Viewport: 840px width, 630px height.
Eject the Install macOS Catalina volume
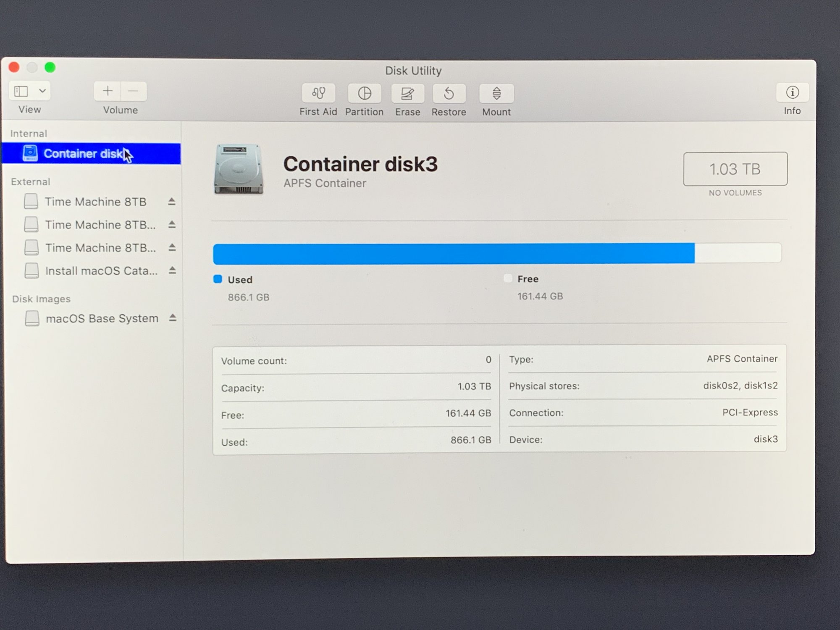point(172,270)
